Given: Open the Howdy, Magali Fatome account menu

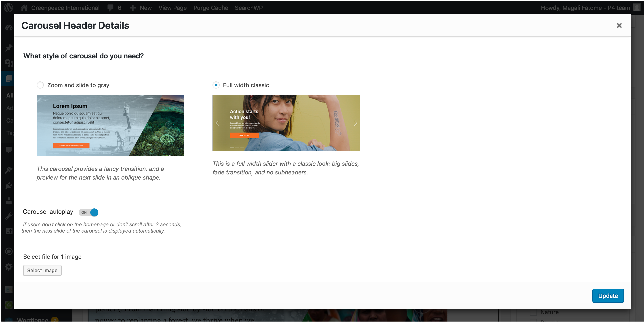Looking at the screenshot, I should pos(585,8).
